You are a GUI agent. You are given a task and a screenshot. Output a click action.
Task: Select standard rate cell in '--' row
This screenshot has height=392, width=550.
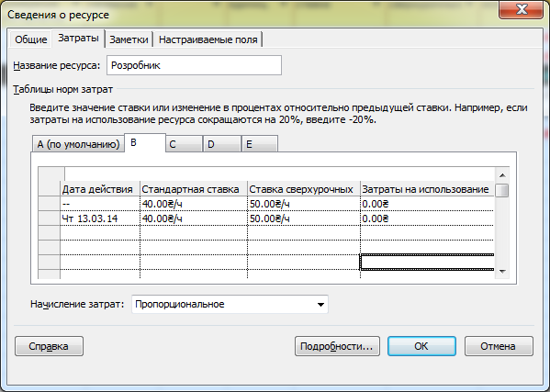click(194, 204)
